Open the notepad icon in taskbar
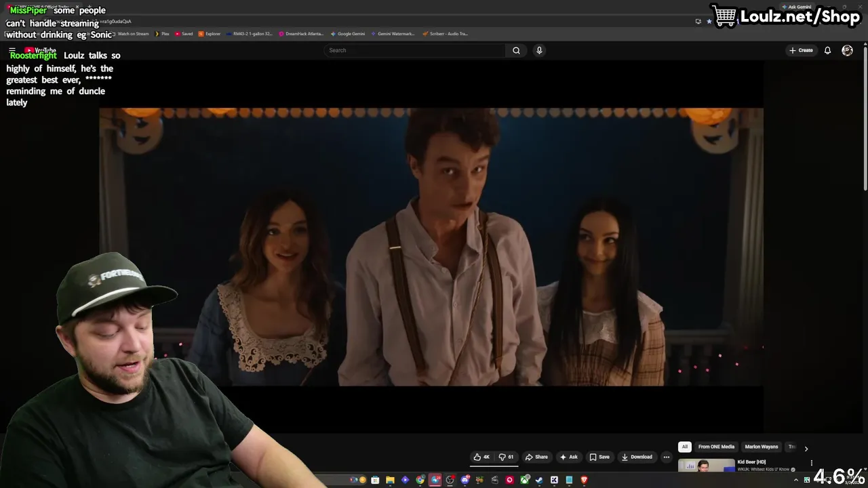 pos(569,480)
